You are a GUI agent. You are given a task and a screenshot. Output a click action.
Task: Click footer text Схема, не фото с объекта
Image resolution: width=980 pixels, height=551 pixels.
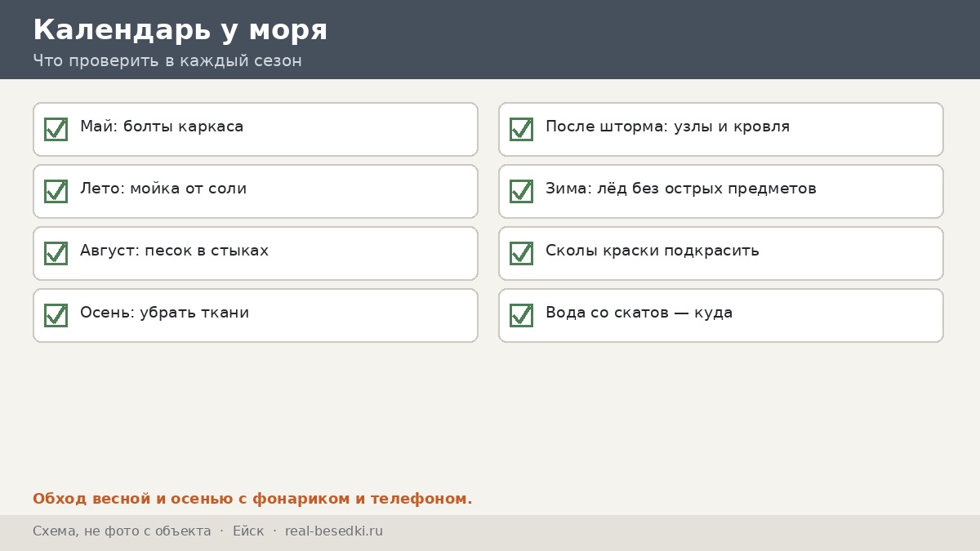122,531
